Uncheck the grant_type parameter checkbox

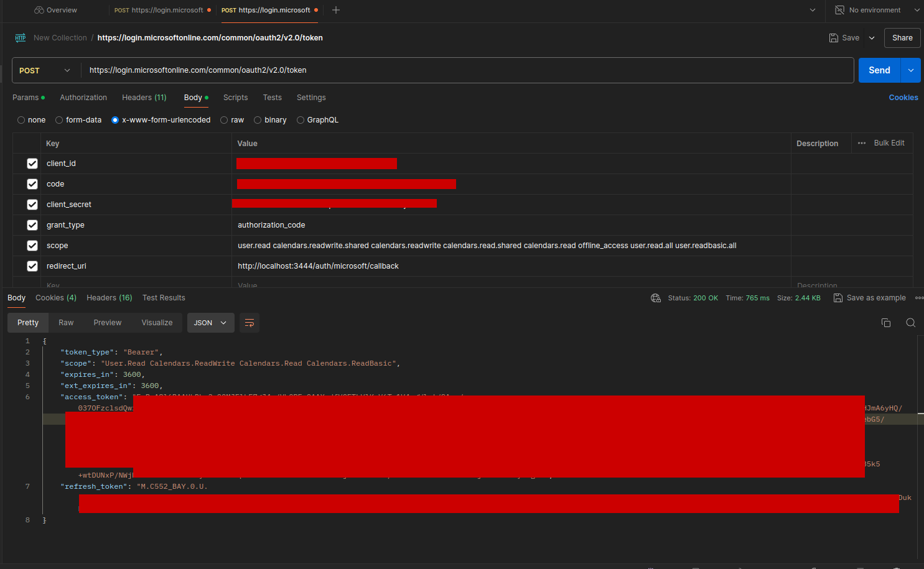pos(32,225)
